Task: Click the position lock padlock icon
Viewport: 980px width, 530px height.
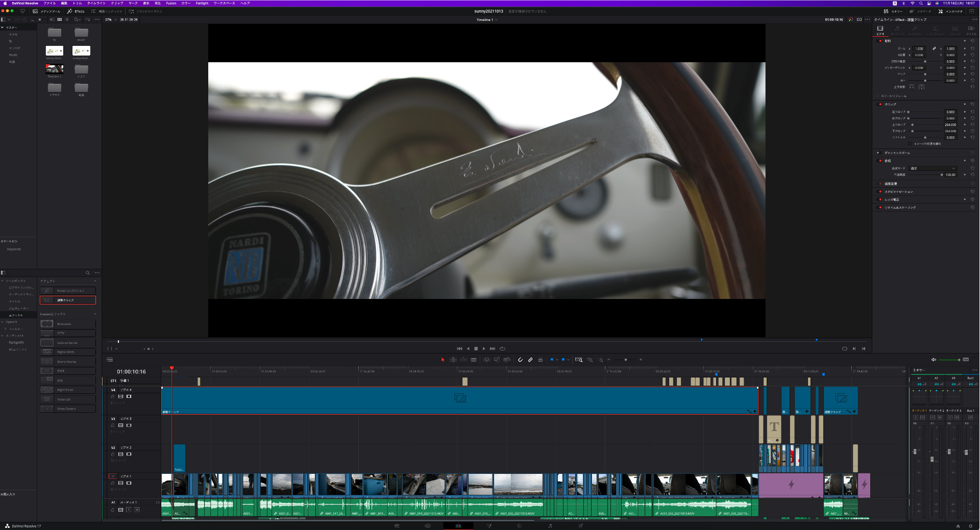Action: (541, 360)
